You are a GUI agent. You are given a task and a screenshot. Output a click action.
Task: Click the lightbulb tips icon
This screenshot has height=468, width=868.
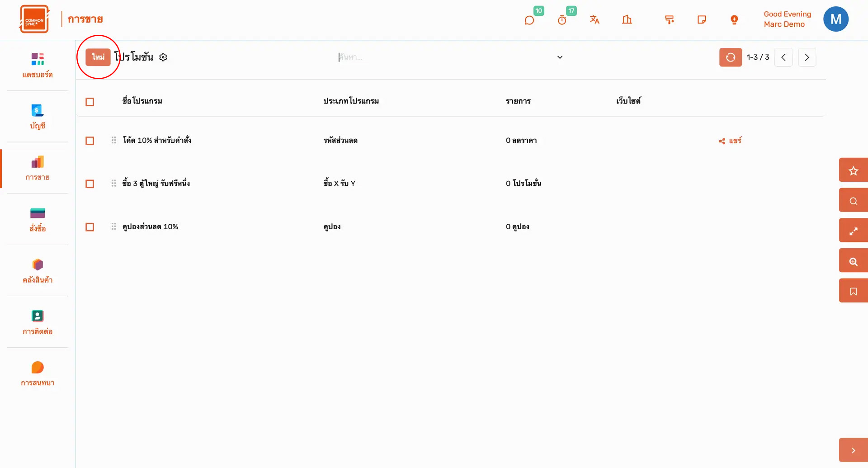point(734,19)
